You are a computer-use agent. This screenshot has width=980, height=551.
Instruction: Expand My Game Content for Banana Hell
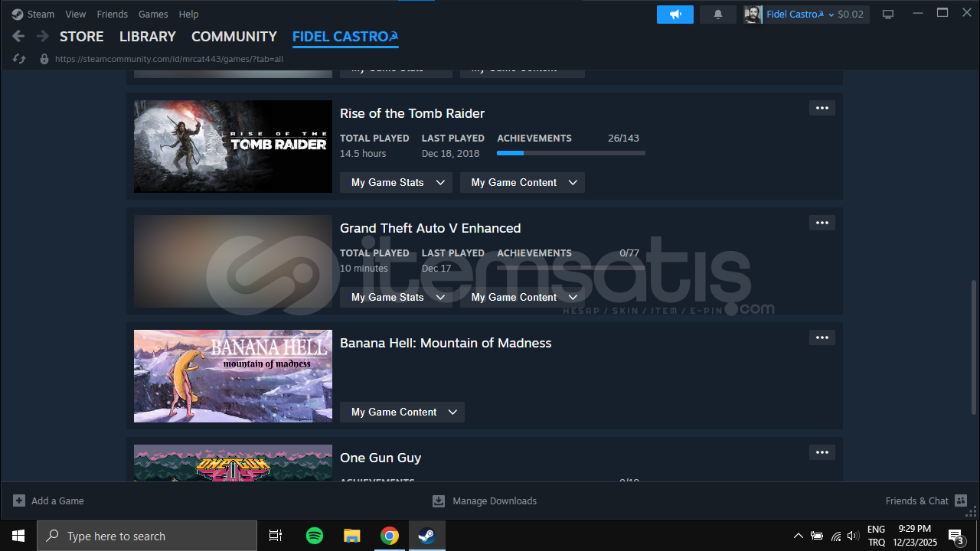coord(402,412)
